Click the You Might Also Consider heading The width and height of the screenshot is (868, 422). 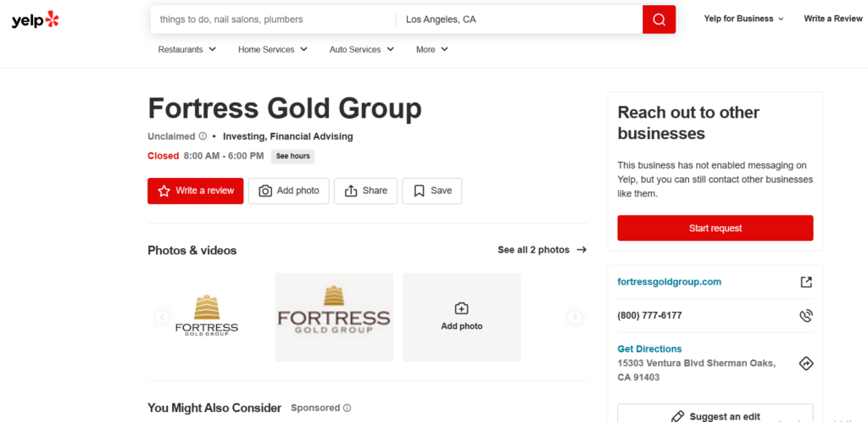[x=214, y=408]
